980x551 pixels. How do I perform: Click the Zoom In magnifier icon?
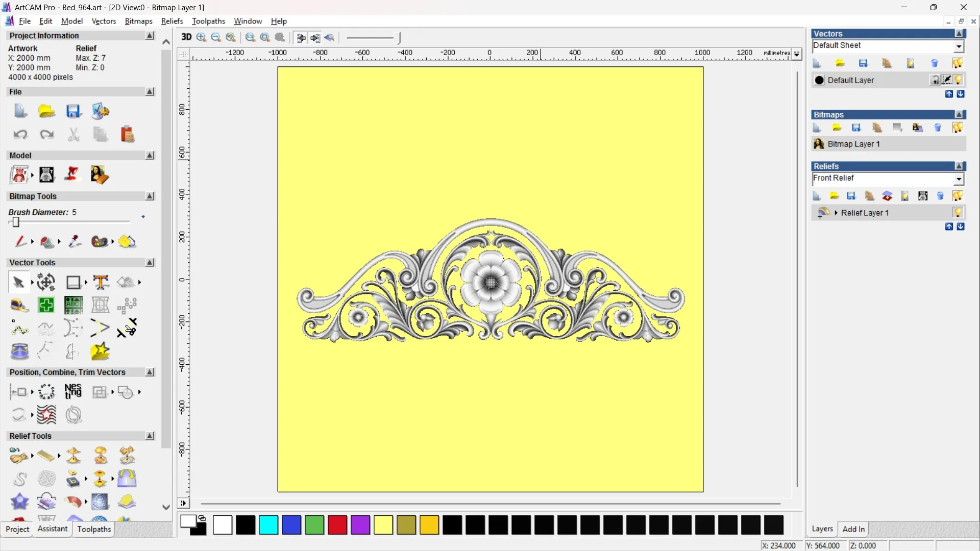coord(202,37)
